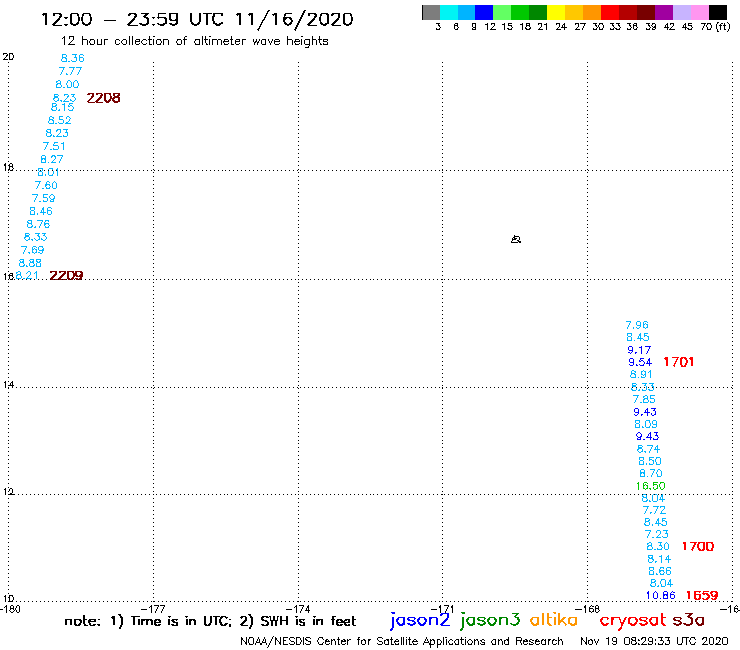This screenshot has width=740, height=650.
Task: Click the jason2 satellite label
Action: coord(420,621)
